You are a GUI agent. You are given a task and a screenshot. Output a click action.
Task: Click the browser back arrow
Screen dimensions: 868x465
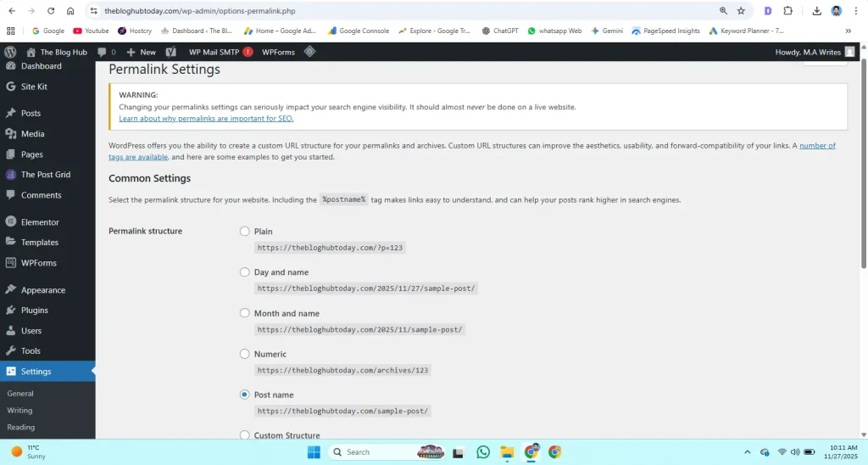pyautogui.click(x=12, y=10)
